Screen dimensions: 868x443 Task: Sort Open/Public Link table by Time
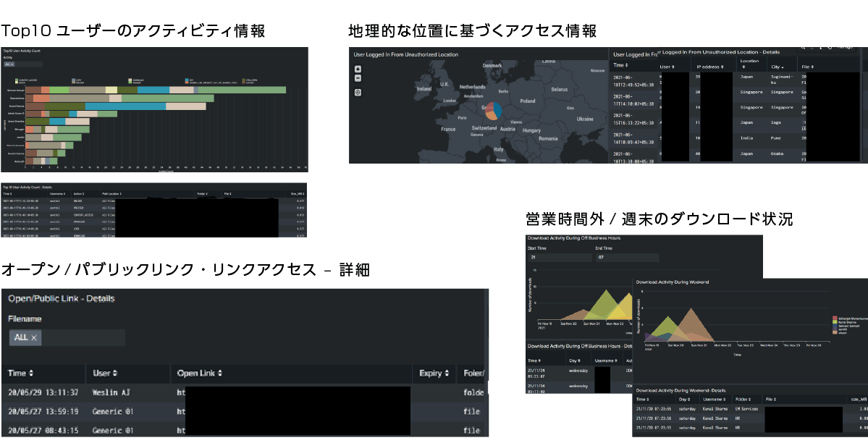pyautogui.click(x=21, y=374)
